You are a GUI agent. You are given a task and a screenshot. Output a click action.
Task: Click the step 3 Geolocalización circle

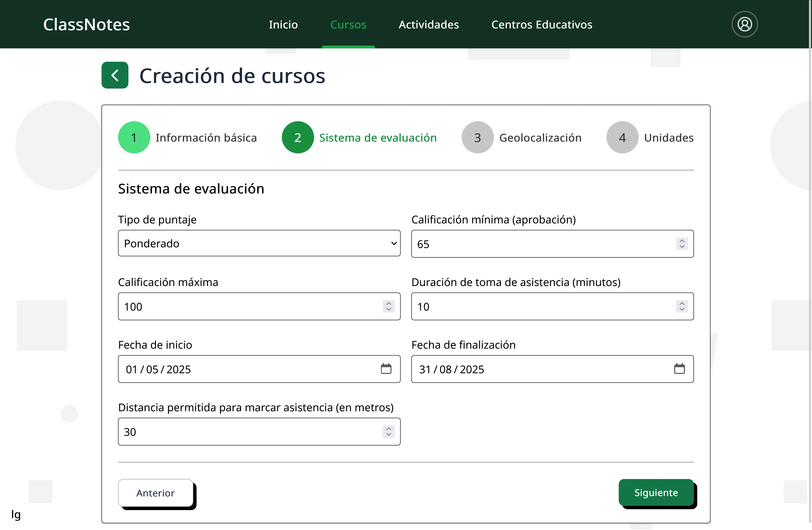[477, 137]
